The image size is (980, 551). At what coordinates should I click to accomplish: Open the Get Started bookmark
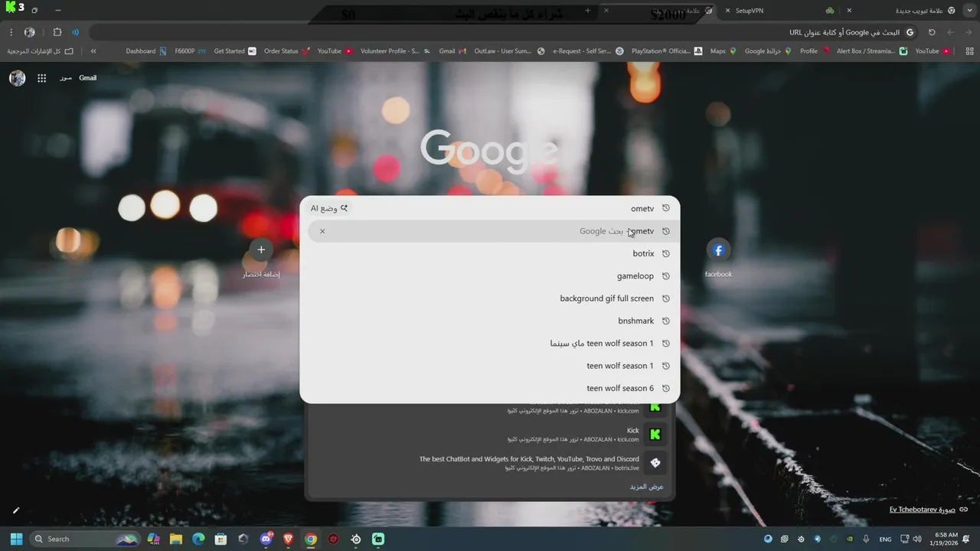235,51
